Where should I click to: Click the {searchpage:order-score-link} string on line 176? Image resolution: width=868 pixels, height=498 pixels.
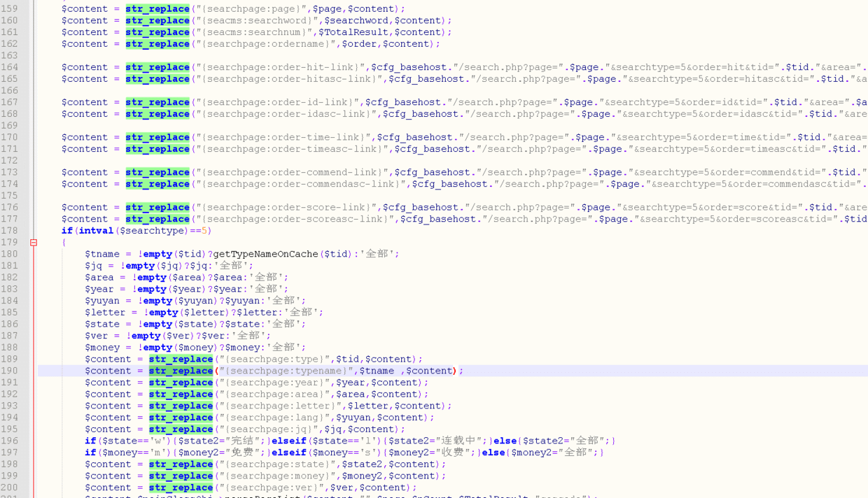pos(286,207)
